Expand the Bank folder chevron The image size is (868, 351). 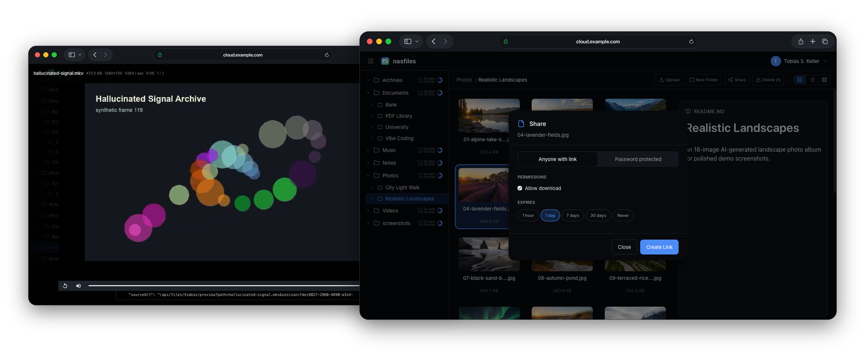[x=372, y=105]
